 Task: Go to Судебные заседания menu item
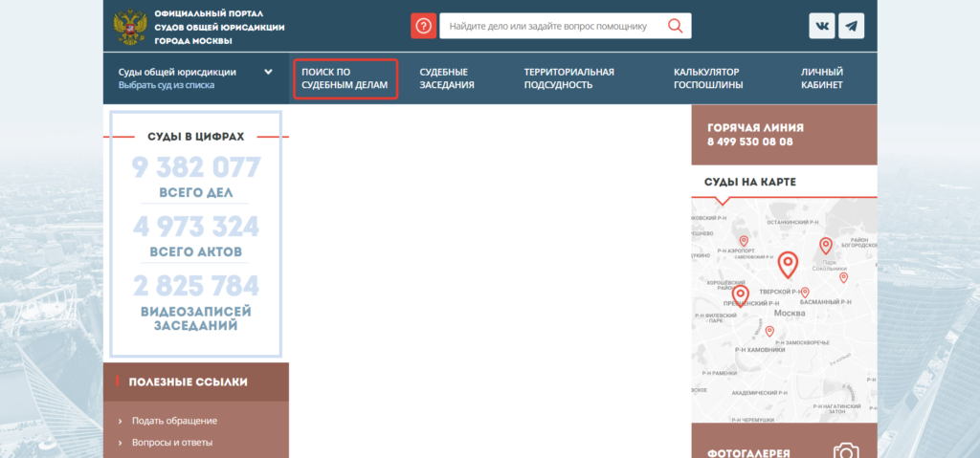tap(447, 78)
